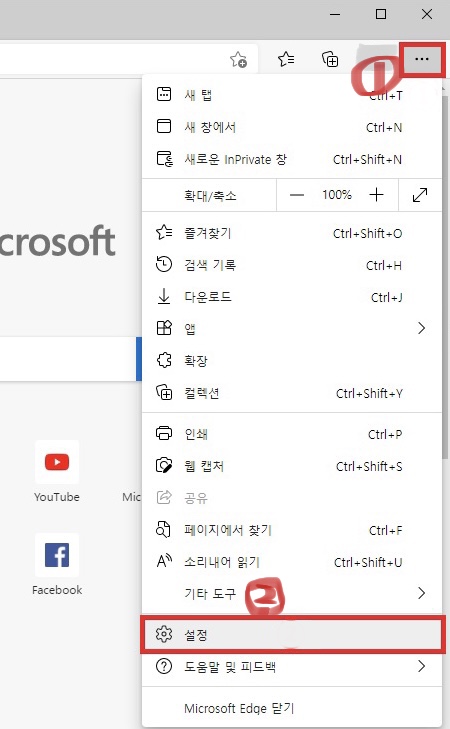This screenshot has width=450, height=729.
Task: Click the 100% zoom level value
Action: pos(337,195)
